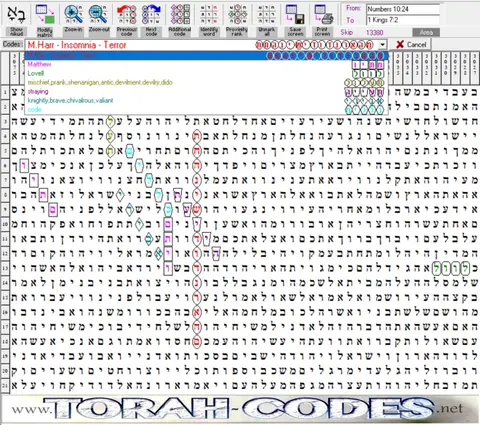Select the straying code entry
Viewport: 480px width, 425px height.
click(x=206, y=91)
